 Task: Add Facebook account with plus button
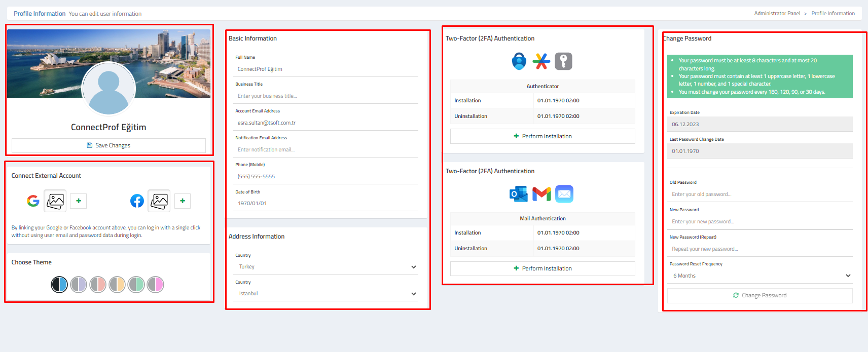click(x=183, y=201)
